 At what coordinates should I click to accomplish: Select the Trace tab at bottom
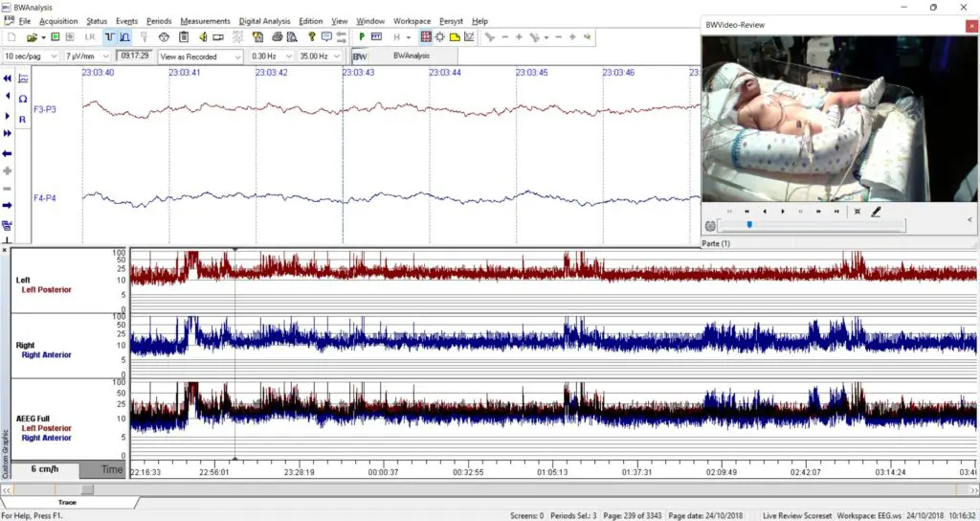[67, 502]
